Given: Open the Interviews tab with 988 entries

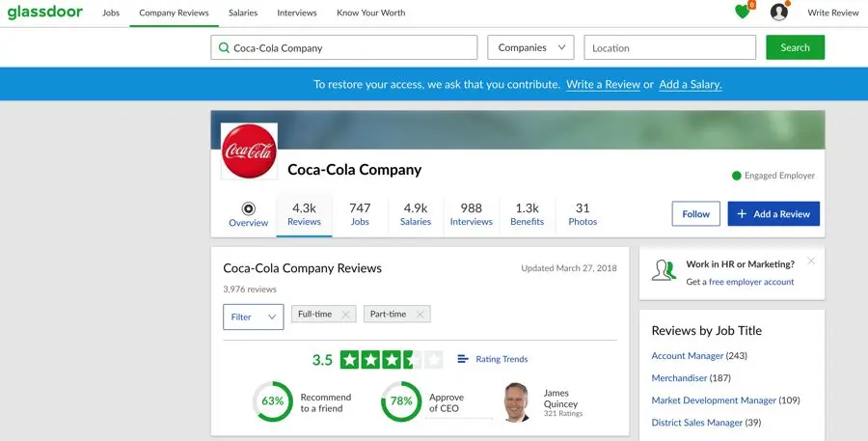Looking at the screenshot, I should 471,214.
